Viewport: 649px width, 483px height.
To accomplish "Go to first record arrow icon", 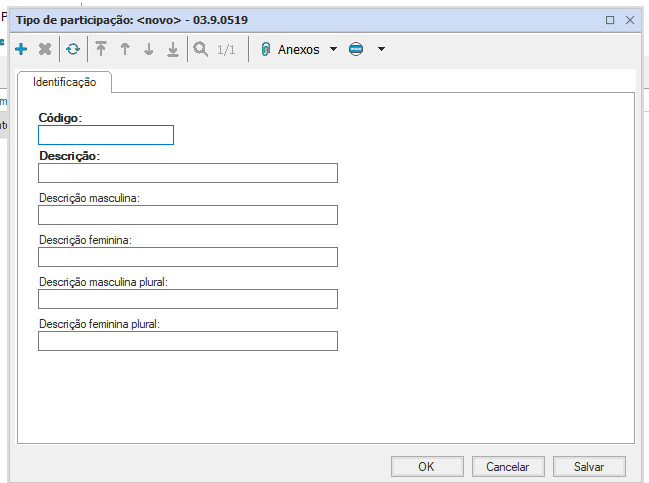I will click(100, 49).
